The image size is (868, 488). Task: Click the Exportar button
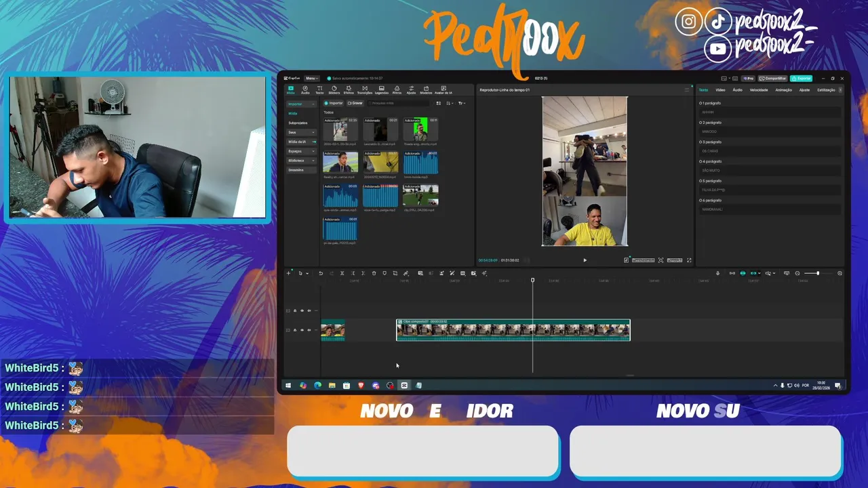tap(802, 78)
